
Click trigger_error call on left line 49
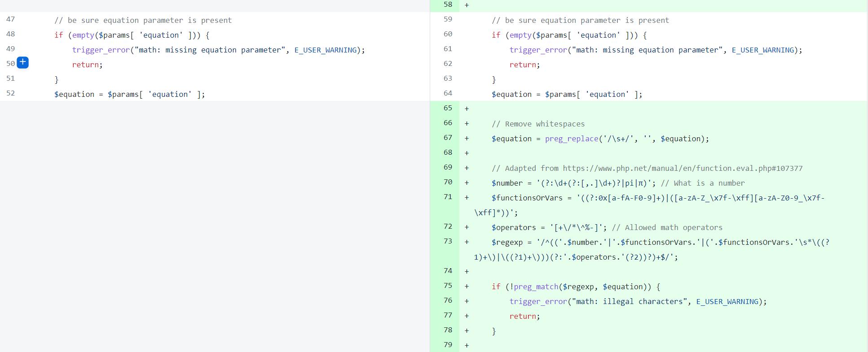coord(101,50)
